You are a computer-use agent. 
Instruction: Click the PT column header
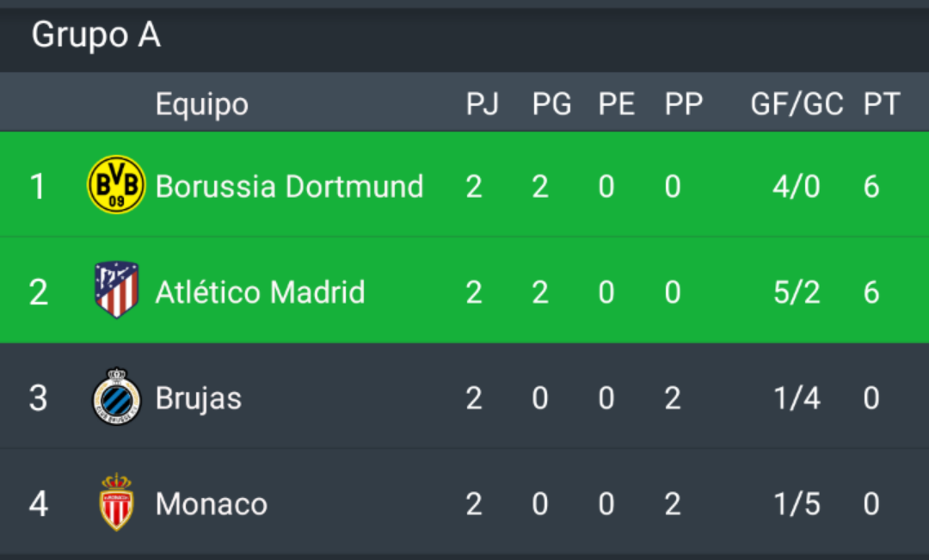tap(882, 104)
